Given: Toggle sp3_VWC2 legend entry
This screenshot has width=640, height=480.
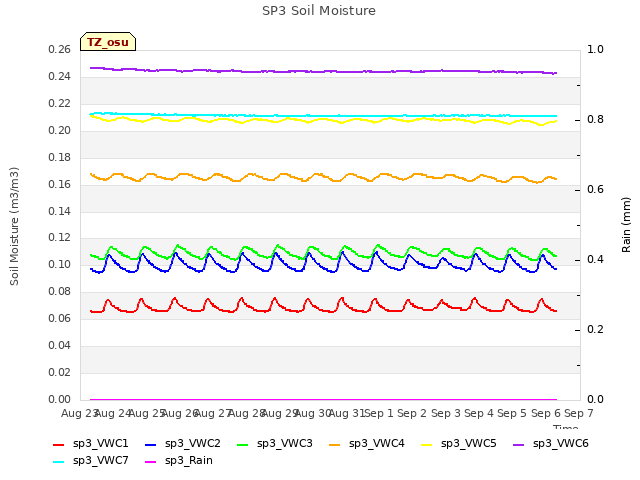Looking at the screenshot, I should point(182,444).
